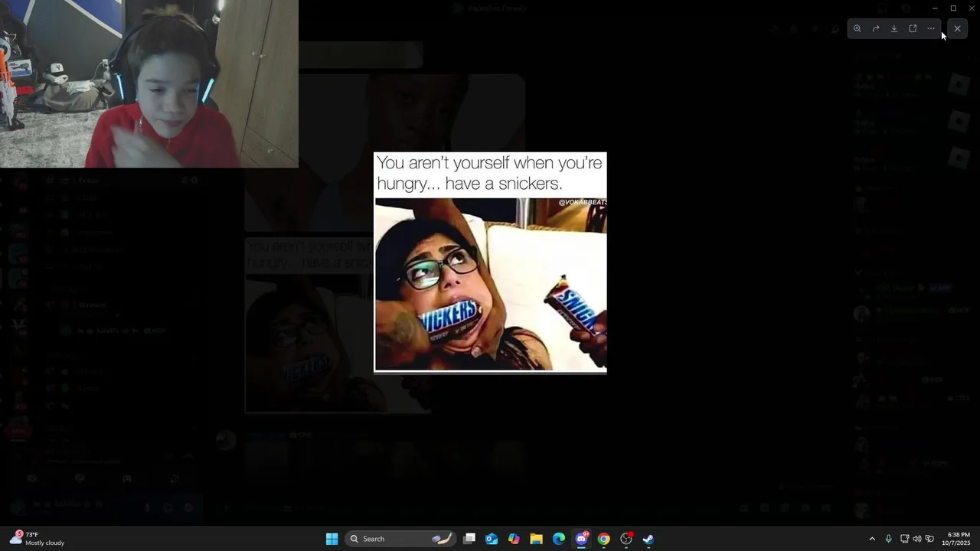This screenshot has height=551, width=980.
Task: Open network status in the tray
Action: click(x=904, y=539)
